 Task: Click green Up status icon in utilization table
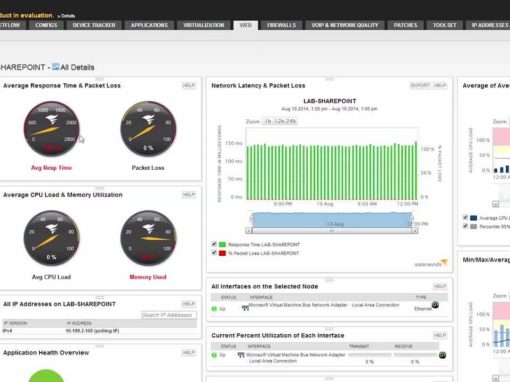pos(214,355)
